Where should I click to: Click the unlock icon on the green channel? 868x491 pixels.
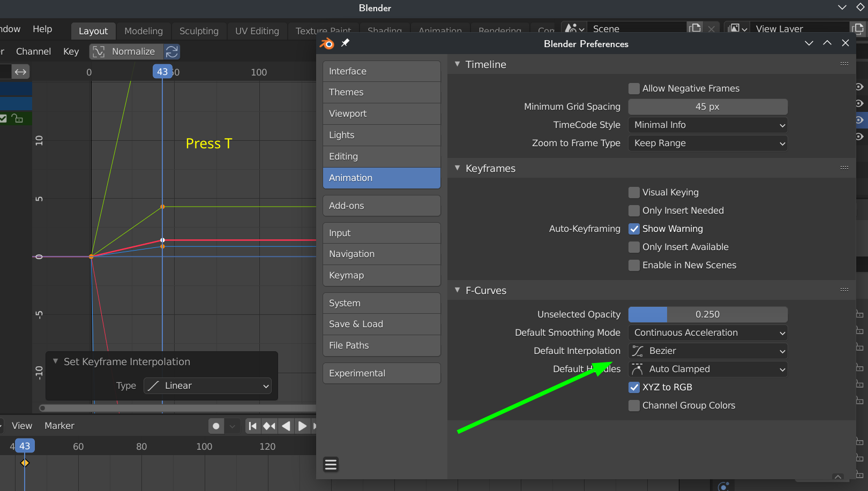click(18, 118)
